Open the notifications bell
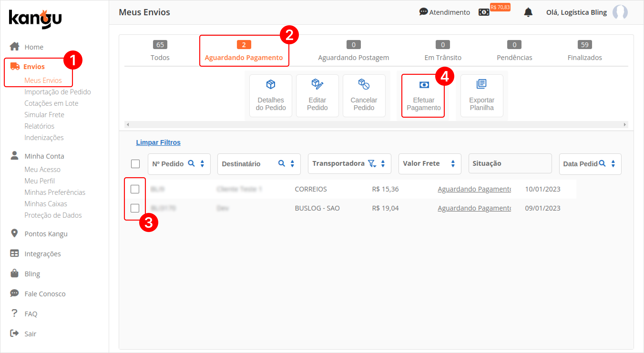 (x=528, y=12)
